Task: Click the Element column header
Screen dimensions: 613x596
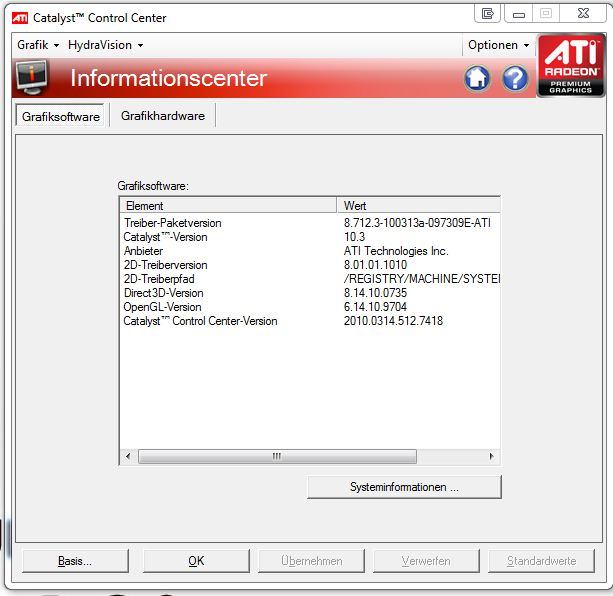Action: point(228,205)
